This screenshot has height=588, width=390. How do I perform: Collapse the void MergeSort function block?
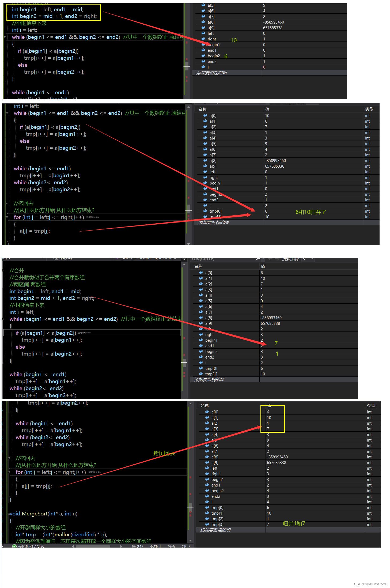pyautogui.click(x=9, y=514)
